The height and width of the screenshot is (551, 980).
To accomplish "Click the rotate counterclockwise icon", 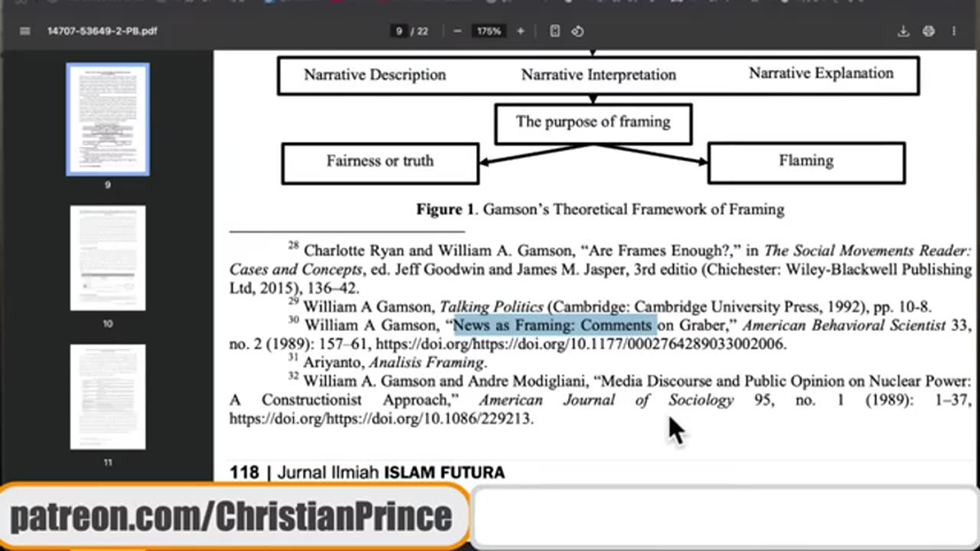I will pos(578,31).
